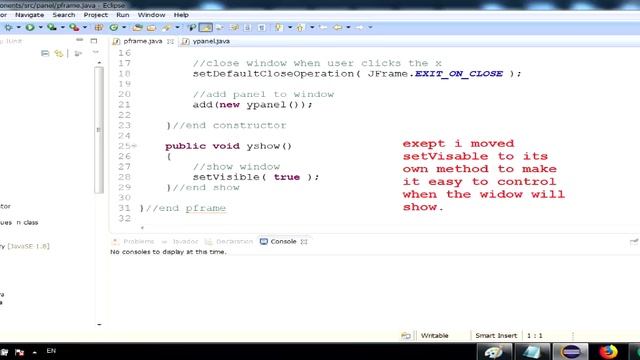Viewport: 640px width, 360px height.
Task: Click the Collapse All icon in explorer
Action: point(45,53)
